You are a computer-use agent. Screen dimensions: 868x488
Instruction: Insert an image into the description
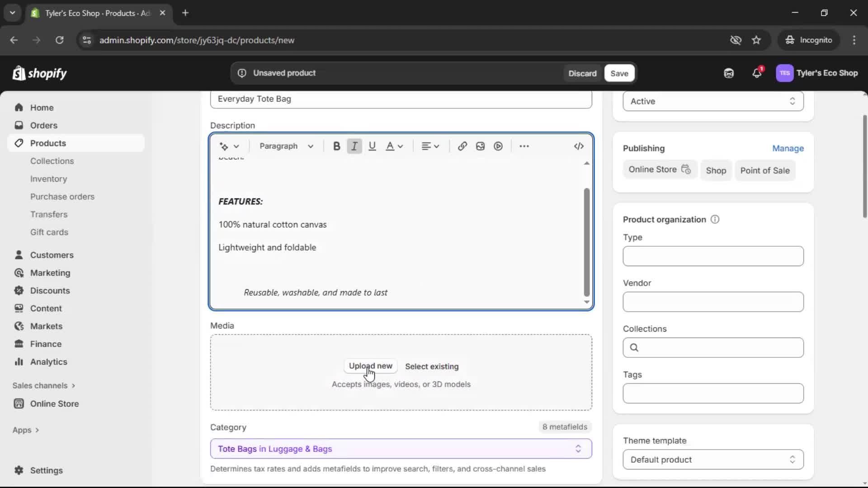pos(480,146)
